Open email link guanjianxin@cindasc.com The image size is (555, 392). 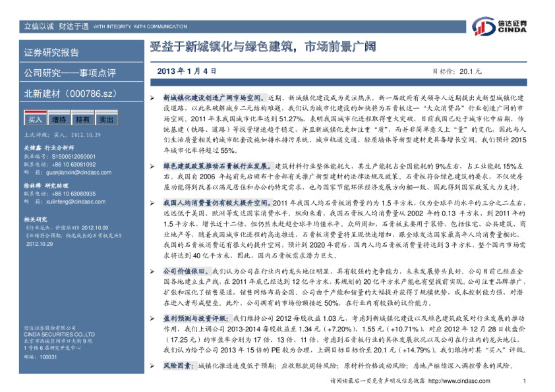78,171
